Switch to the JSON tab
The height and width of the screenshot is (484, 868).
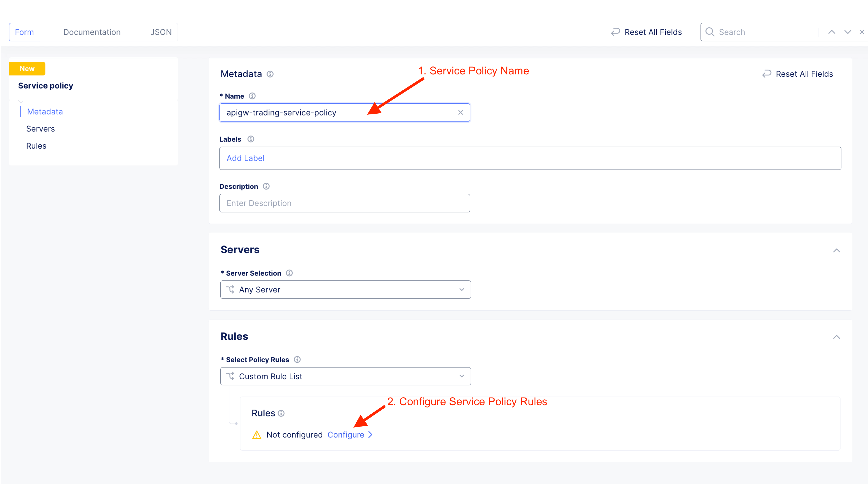(x=161, y=32)
